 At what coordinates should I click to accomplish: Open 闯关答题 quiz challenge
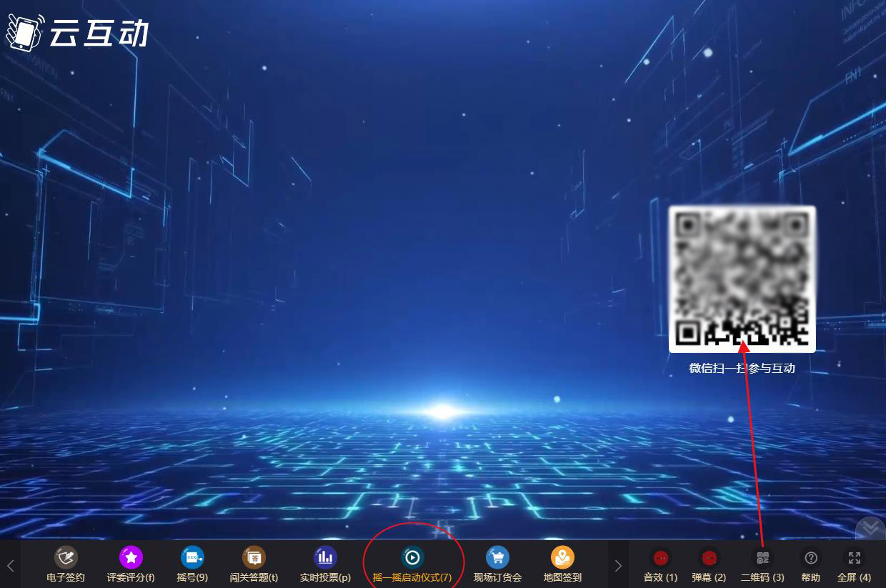point(254,563)
